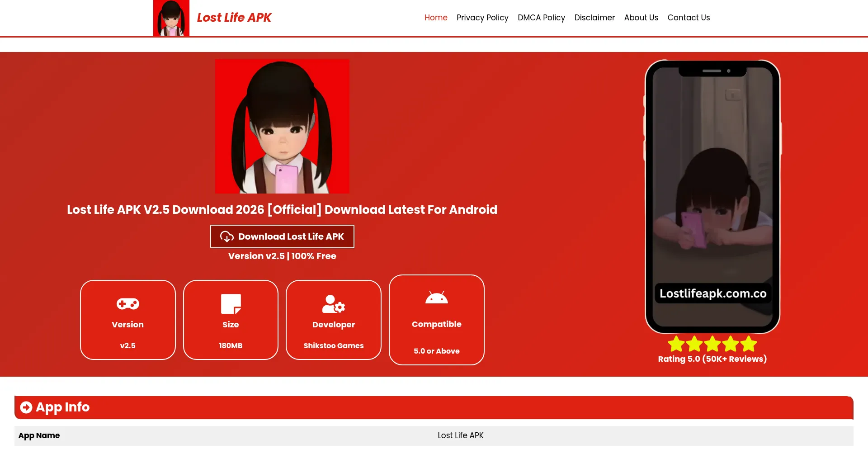Select the v2.5 version value

(128, 345)
